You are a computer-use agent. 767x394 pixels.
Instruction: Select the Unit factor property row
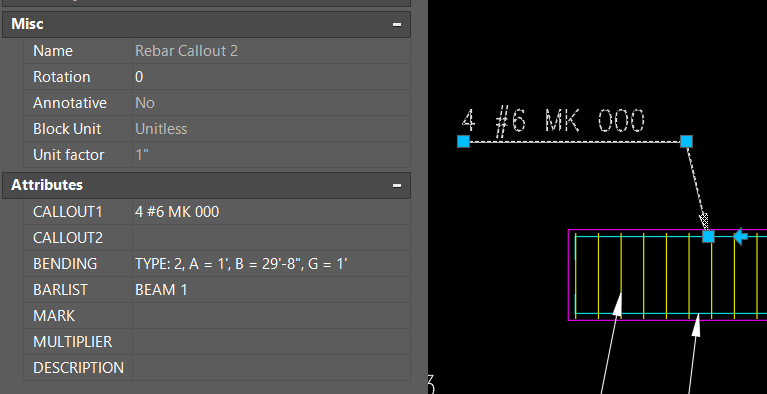(x=217, y=155)
